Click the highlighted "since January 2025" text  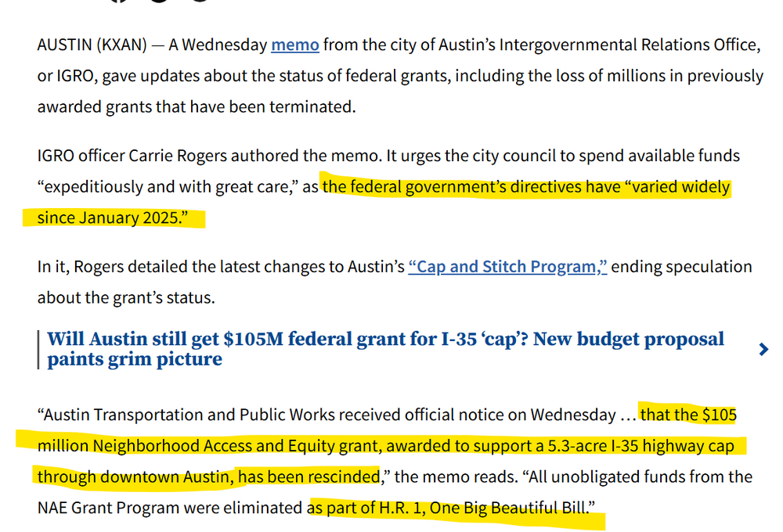pyautogui.click(x=110, y=217)
